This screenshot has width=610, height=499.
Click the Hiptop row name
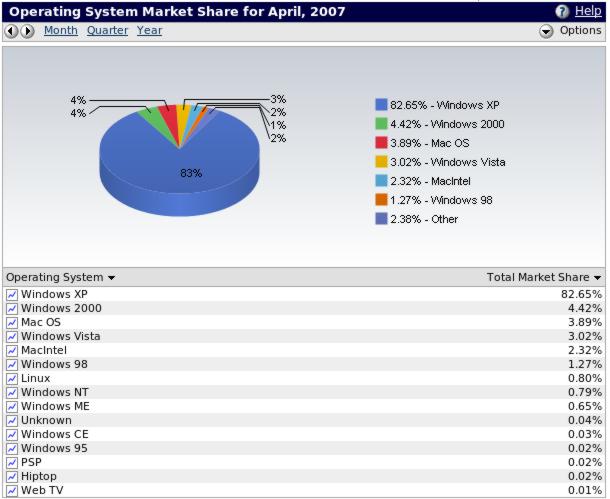[39, 477]
